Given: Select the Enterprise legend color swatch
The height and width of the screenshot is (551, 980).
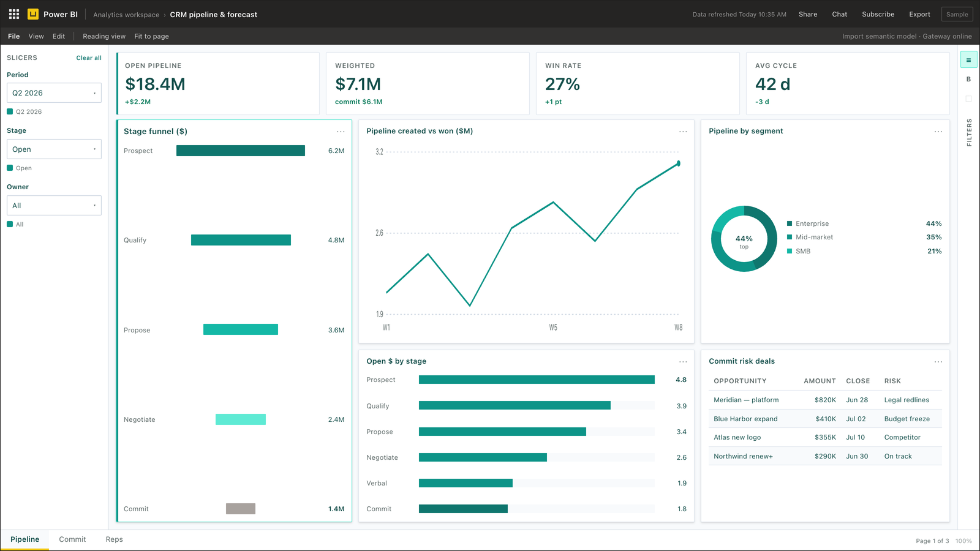Looking at the screenshot, I should (x=790, y=223).
